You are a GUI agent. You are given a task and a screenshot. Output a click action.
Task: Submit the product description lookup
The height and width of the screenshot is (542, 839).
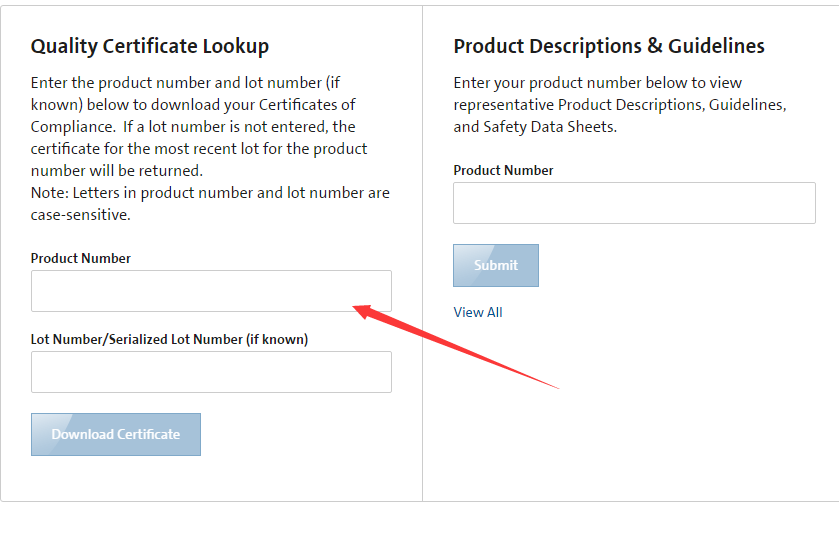pos(495,265)
